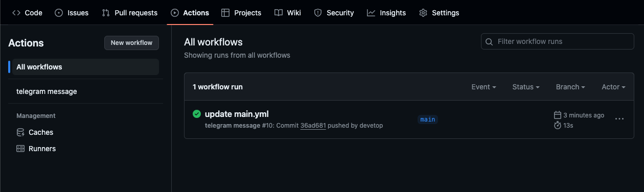Click the Runners server icon
Screen dimensions: 644x192
tap(20, 149)
